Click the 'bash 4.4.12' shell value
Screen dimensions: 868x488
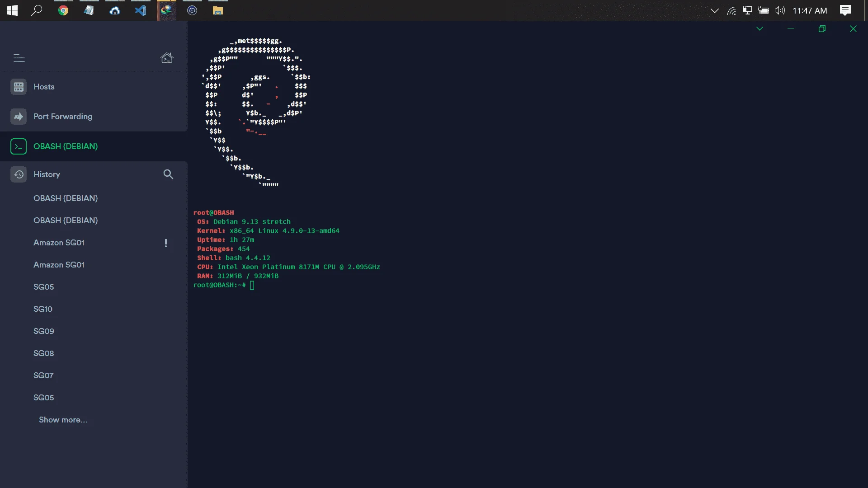pyautogui.click(x=248, y=258)
